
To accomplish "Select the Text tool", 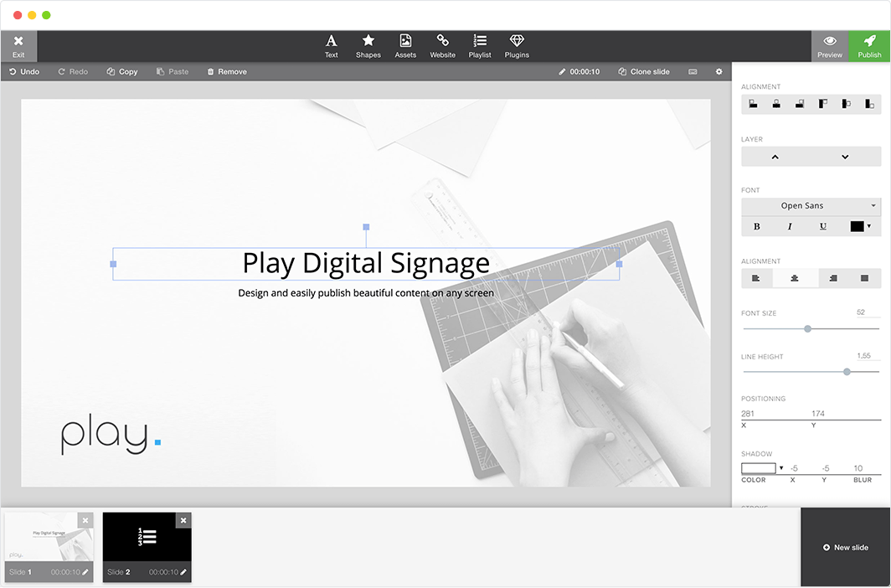I will pyautogui.click(x=332, y=46).
